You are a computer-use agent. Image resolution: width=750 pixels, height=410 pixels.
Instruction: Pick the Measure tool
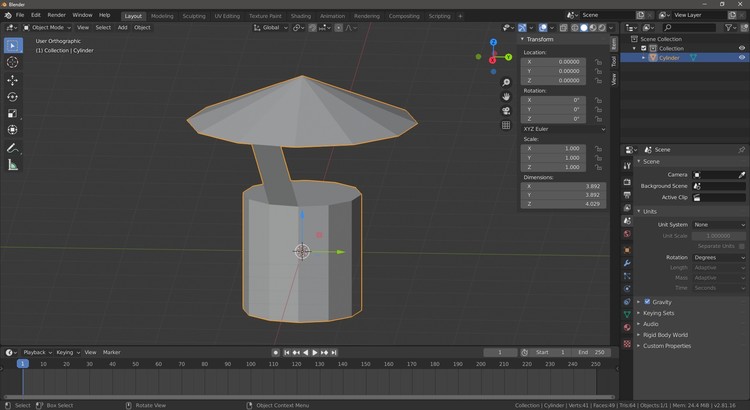[x=13, y=165]
